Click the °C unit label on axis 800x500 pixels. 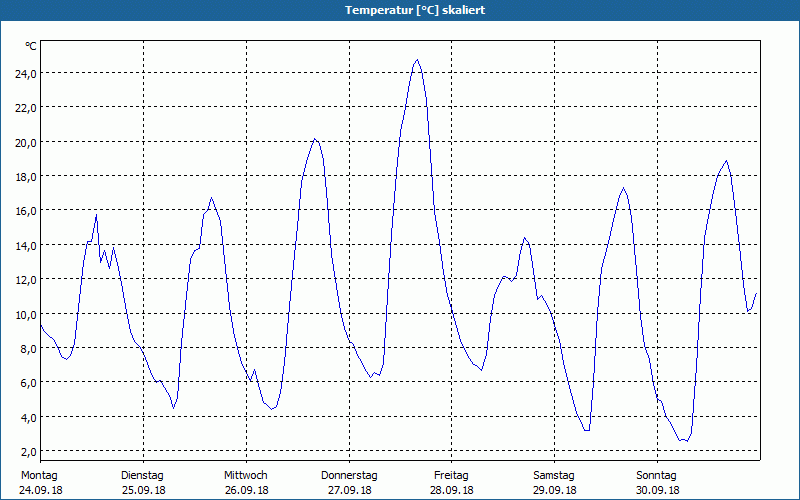30,46
